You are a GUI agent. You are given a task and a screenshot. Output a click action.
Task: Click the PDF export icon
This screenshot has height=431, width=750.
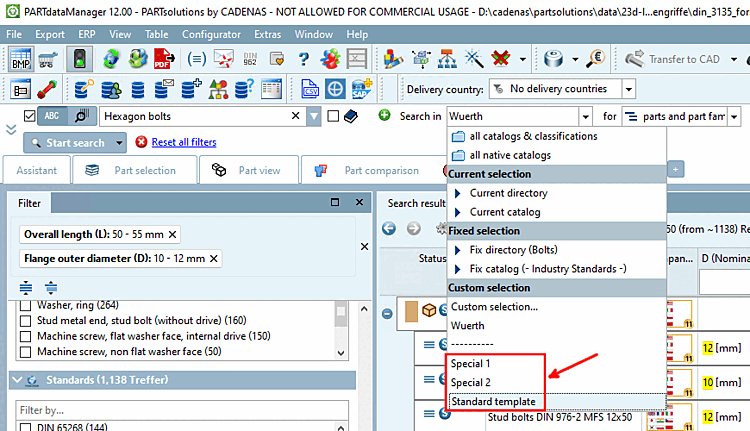[x=164, y=59]
